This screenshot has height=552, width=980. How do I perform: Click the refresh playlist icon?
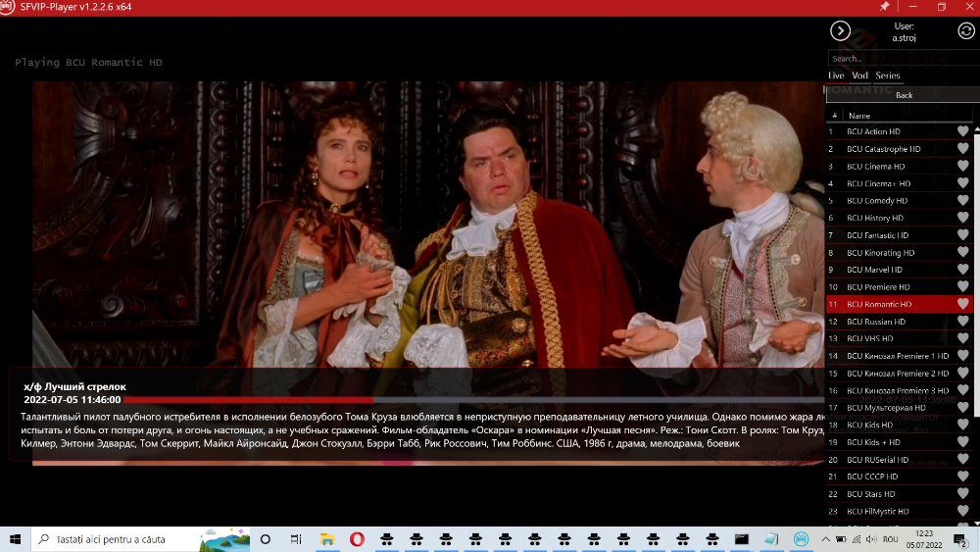[965, 30]
